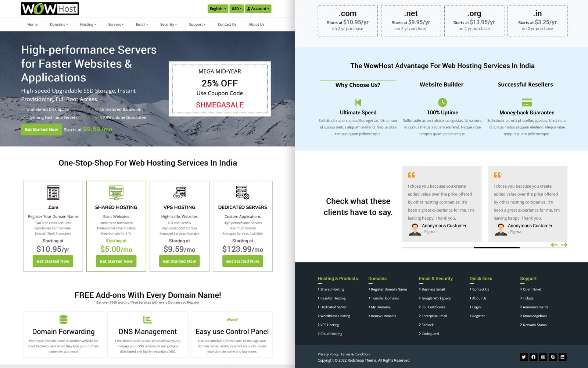Screen dimensions: 588x368
Task: Expand the Account dropdown
Action: [258, 8]
